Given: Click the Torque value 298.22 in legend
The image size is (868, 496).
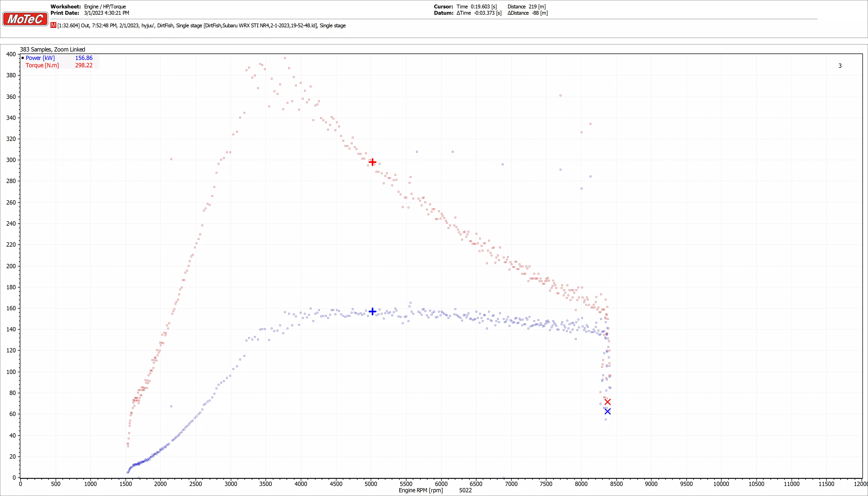Looking at the screenshot, I should pyautogui.click(x=84, y=65).
